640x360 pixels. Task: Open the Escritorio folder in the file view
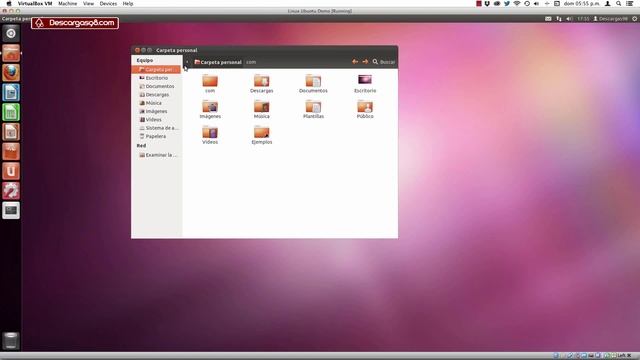[365, 84]
